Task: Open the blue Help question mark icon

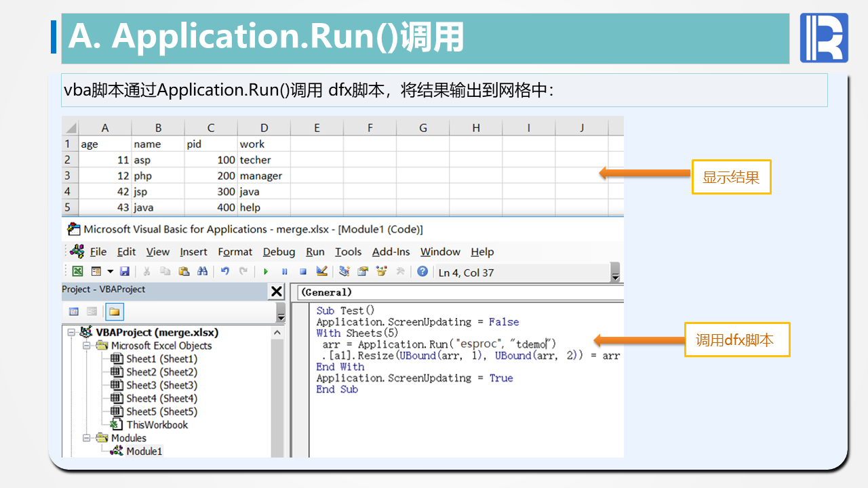Action: coord(422,272)
